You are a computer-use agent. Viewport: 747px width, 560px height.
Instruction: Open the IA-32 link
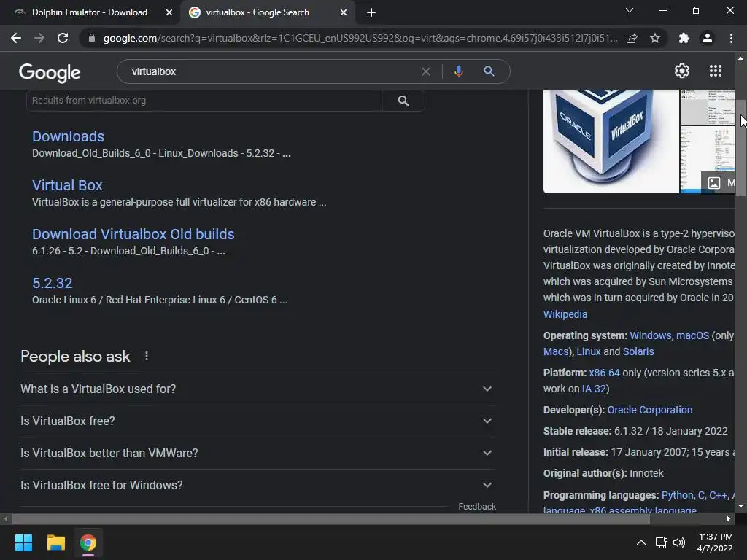click(x=594, y=389)
